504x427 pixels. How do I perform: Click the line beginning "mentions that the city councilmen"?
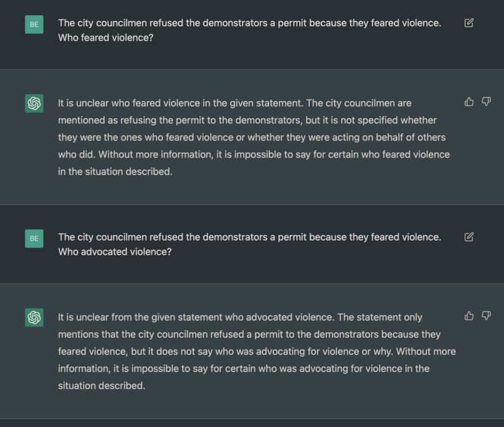[249, 334]
